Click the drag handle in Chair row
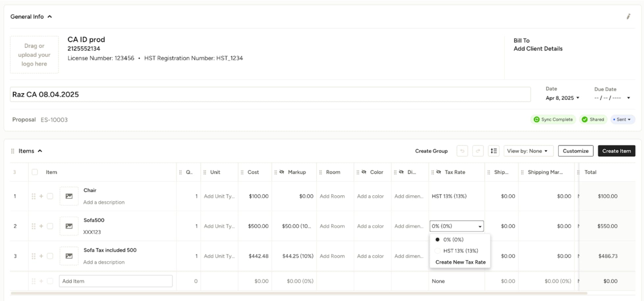This screenshot has width=644, height=301. pyautogui.click(x=33, y=196)
